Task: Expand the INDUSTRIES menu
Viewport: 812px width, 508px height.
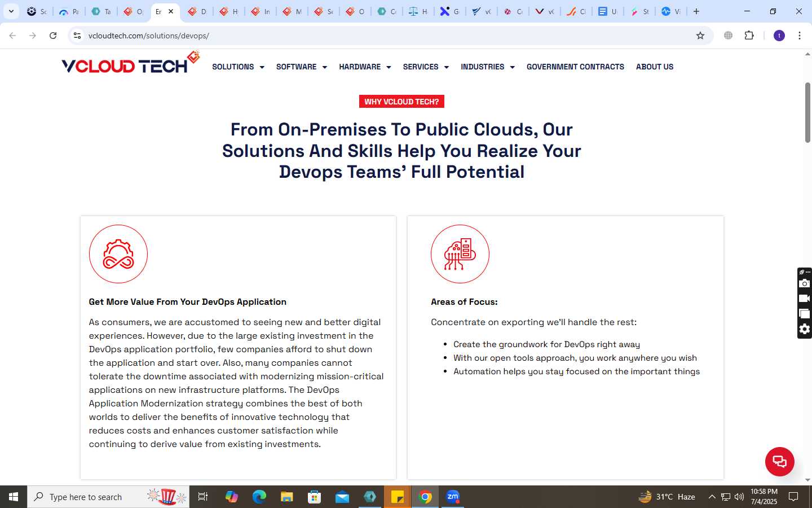Action: click(x=488, y=67)
